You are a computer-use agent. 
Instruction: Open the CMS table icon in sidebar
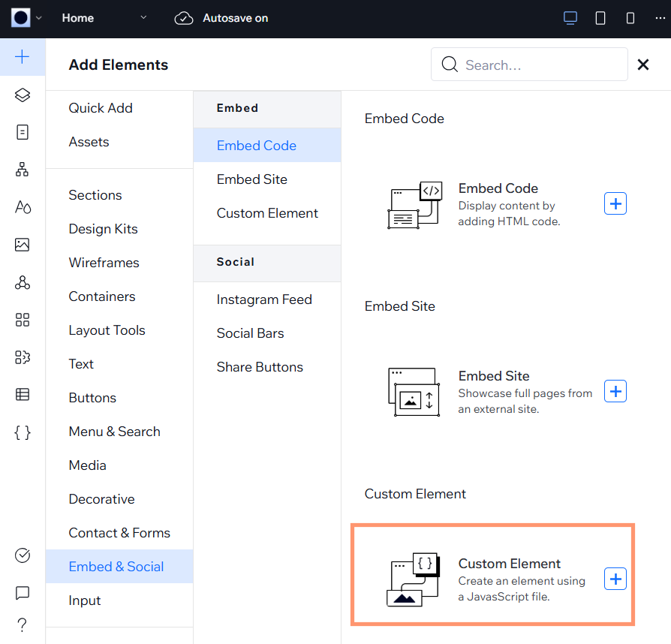pos(23,394)
